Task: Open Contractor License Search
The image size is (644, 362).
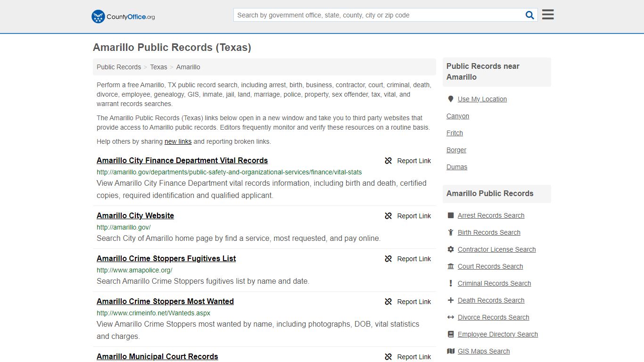Action: pyautogui.click(x=496, y=249)
